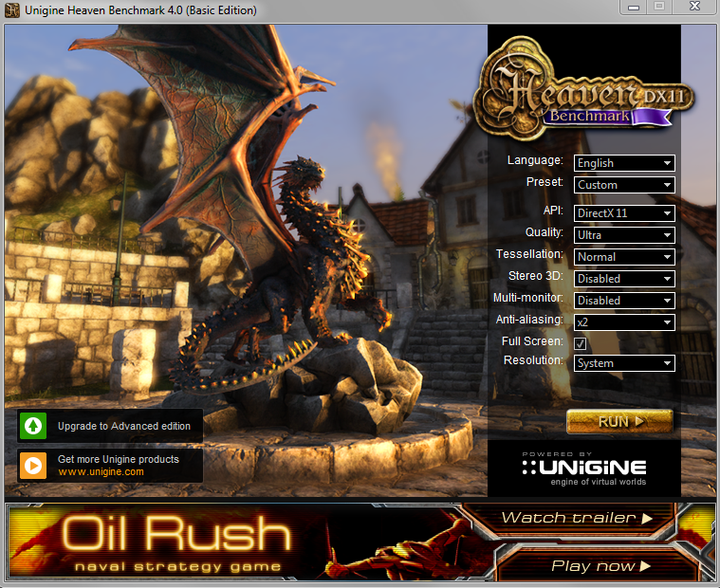The height and width of the screenshot is (588, 720).
Task: Click the Tessellation label
Action: [x=529, y=254]
